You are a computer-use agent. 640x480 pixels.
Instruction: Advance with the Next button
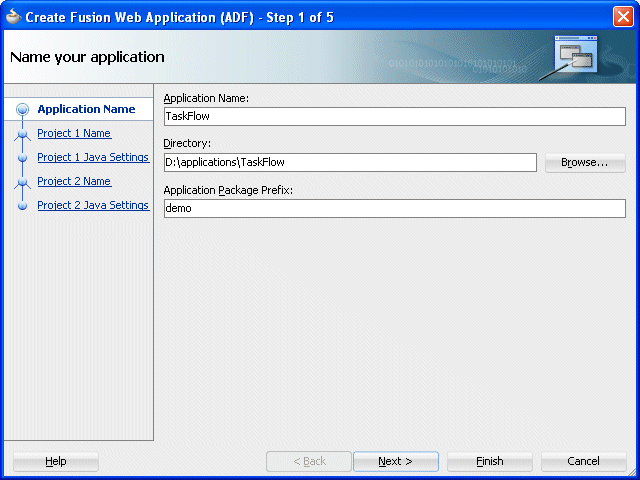pyautogui.click(x=396, y=461)
